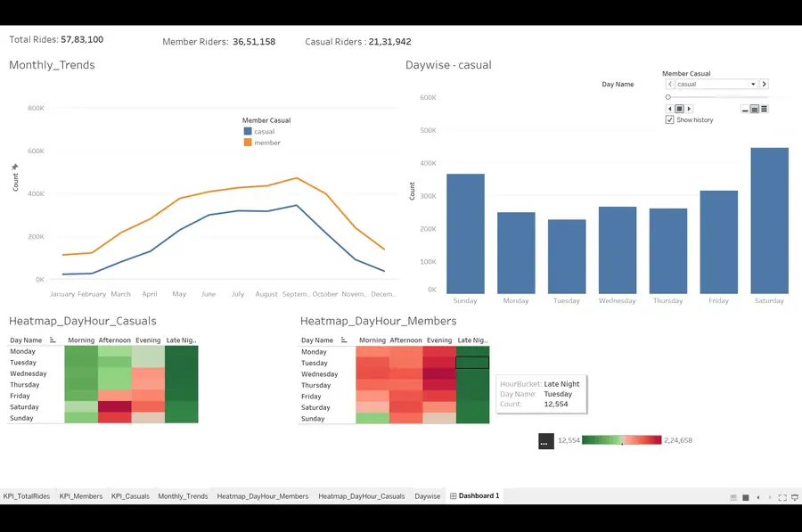Select the Dashboard 1 tab

click(475, 495)
